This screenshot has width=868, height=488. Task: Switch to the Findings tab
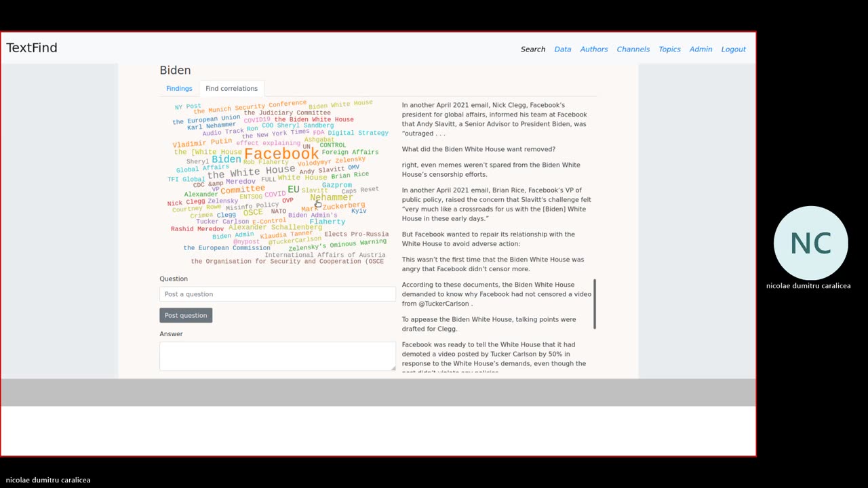(179, 88)
